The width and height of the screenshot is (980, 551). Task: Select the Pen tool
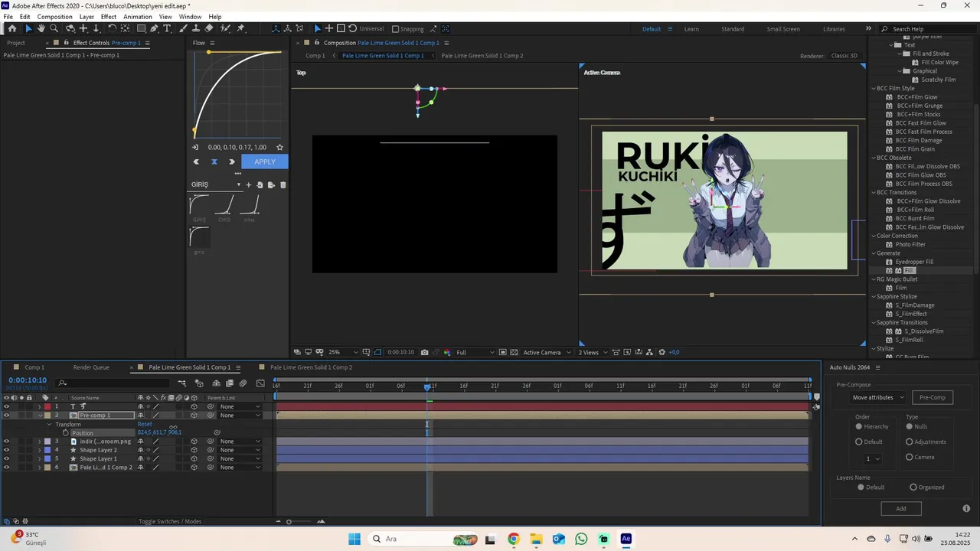coord(154,28)
